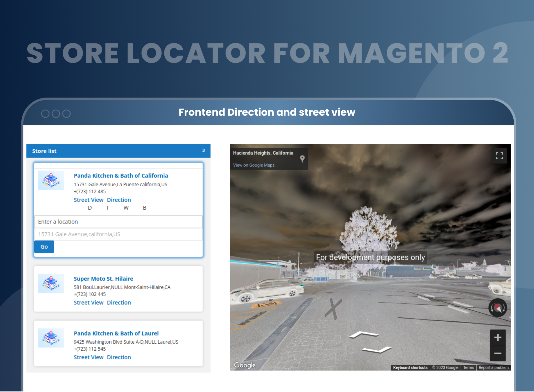
Task: Get Direction for Panda Kitchen & Bath of Laurel
Action: (x=119, y=357)
